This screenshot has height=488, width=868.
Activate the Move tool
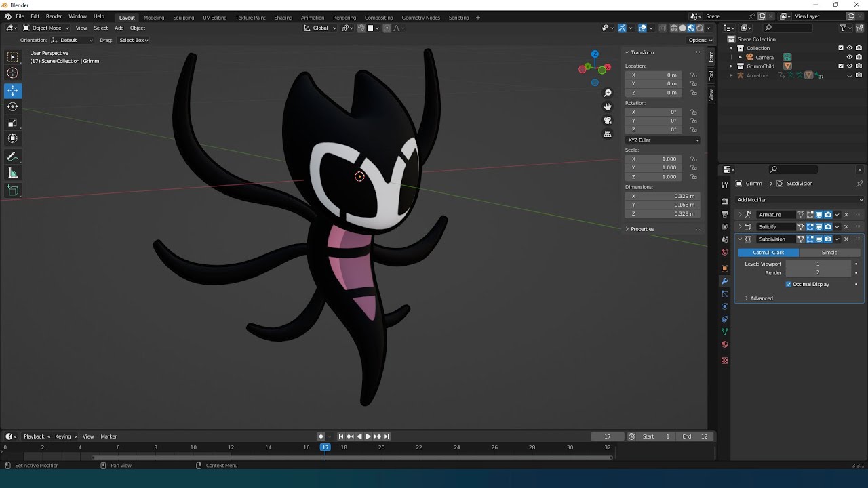(13, 90)
